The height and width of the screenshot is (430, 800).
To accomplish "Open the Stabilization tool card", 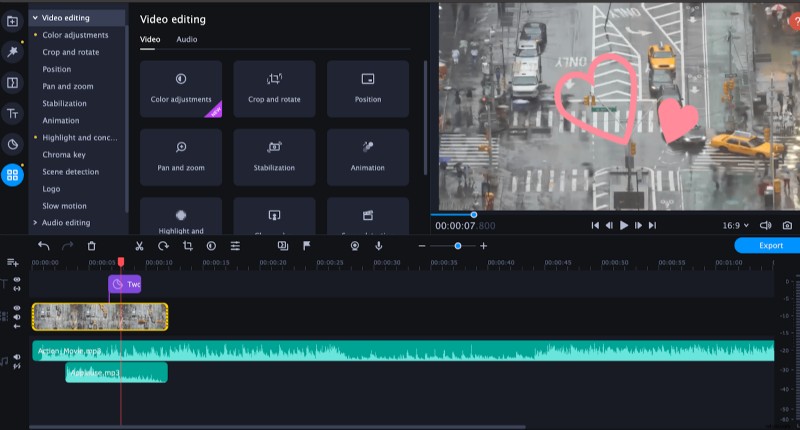I will click(x=274, y=157).
